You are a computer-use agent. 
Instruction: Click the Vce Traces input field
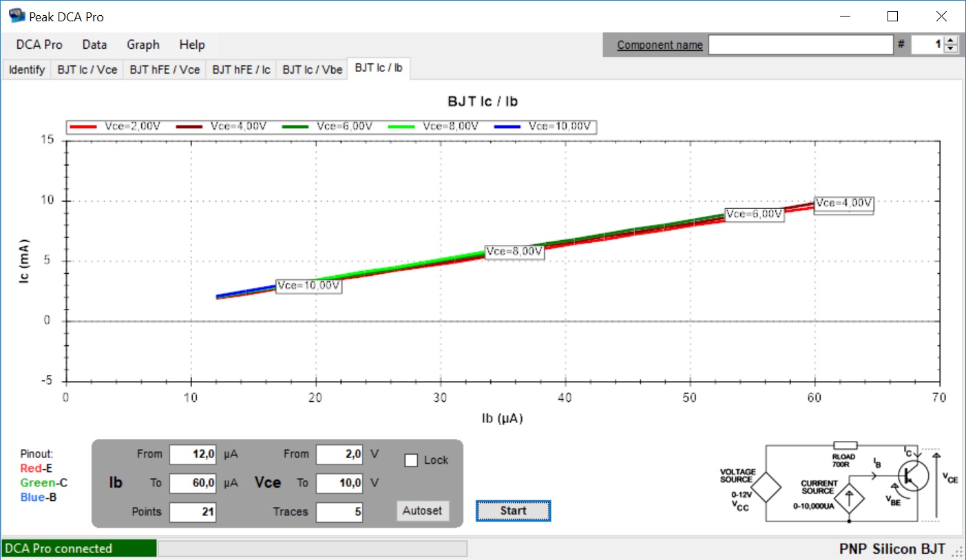click(339, 512)
